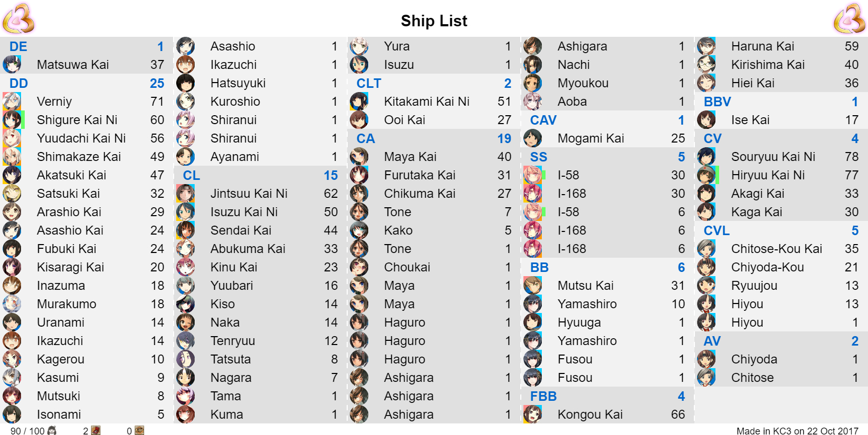Click the KC3 logo at top left
This screenshot has height=435, width=868.
tap(18, 18)
